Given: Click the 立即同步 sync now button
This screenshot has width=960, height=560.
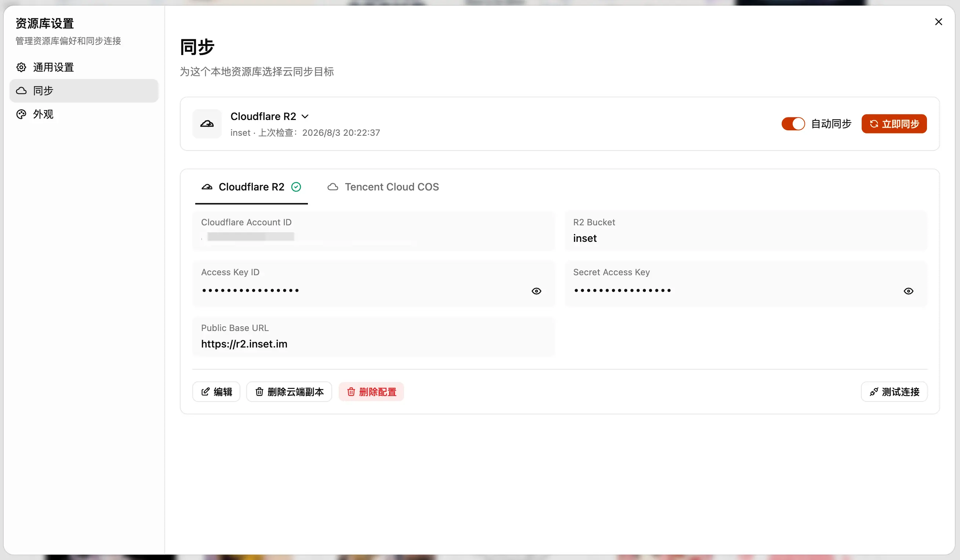Looking at the screenshot, I should pos(894,124).
